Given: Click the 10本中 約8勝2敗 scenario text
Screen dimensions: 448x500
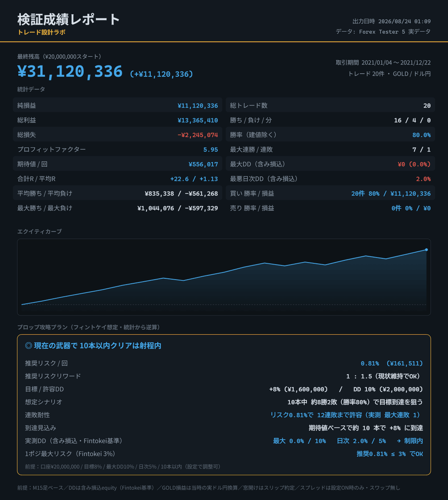Looking at the screenshot, I should [x=355, y=402].
